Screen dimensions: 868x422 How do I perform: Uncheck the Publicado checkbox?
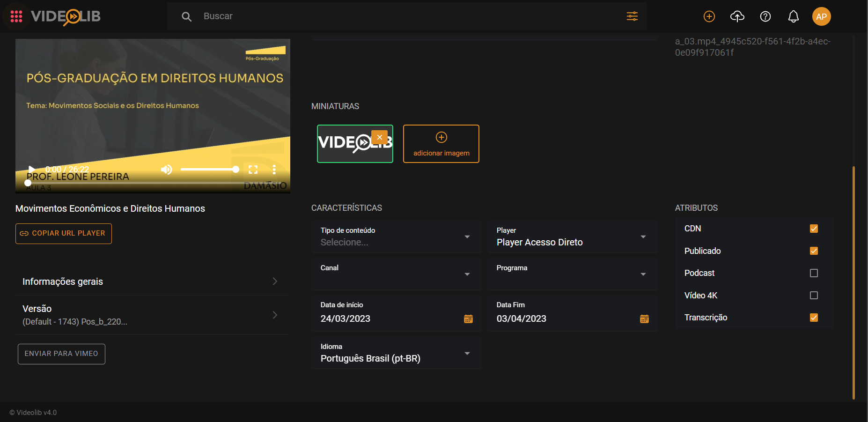[814, 251]
